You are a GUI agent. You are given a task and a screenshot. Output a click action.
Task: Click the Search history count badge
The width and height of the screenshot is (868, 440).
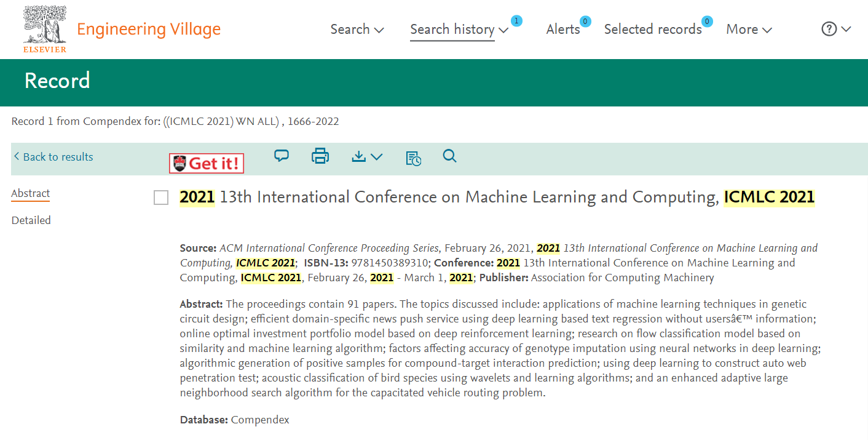pyautogui.click(x=516, y=21)
